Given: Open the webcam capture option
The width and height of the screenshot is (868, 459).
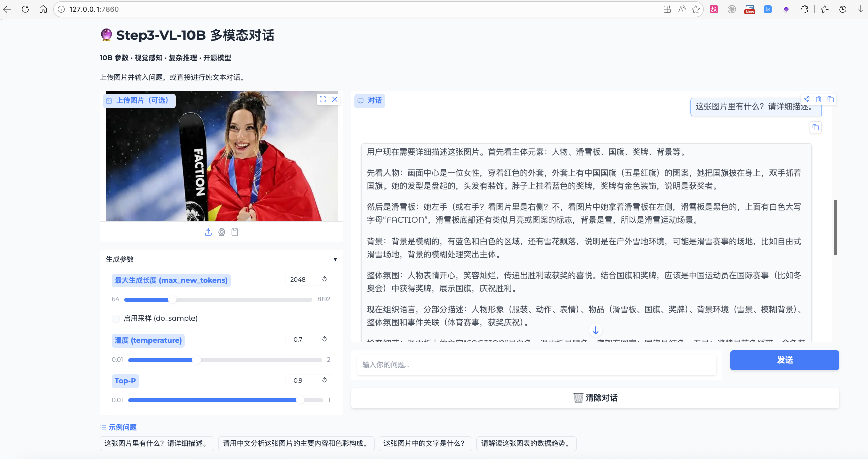Looking at the screenshot, I should point(221,232).
